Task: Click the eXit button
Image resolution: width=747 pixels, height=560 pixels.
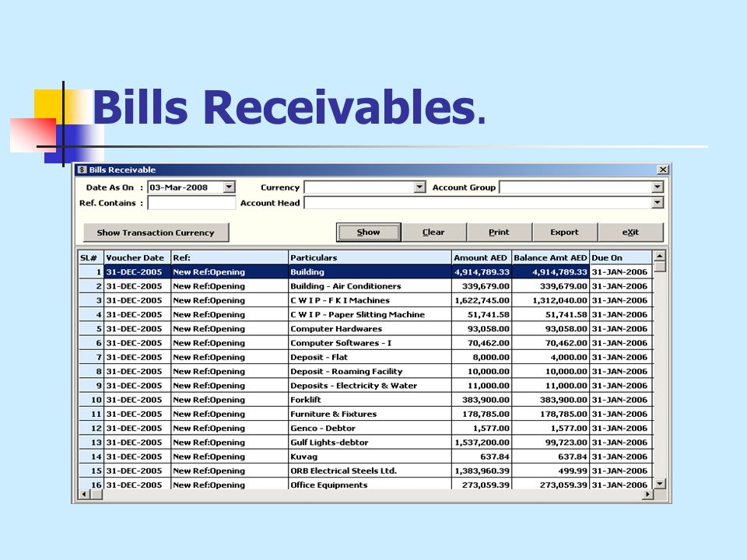Action: click(630, 233)
